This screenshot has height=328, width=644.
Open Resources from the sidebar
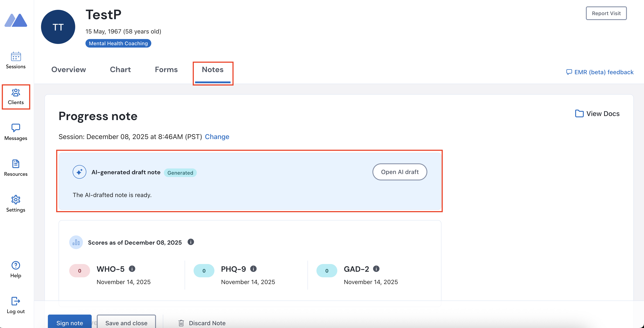click(x=16, y=167)
